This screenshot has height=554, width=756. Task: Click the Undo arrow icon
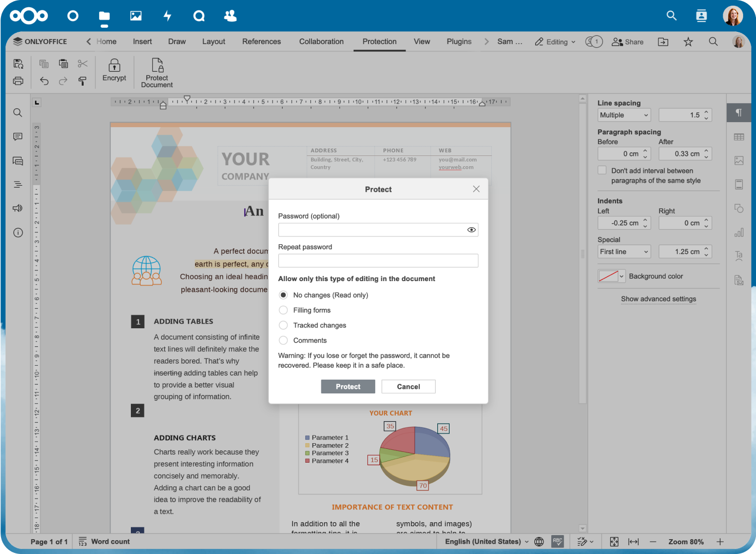(x=45, y=81)
